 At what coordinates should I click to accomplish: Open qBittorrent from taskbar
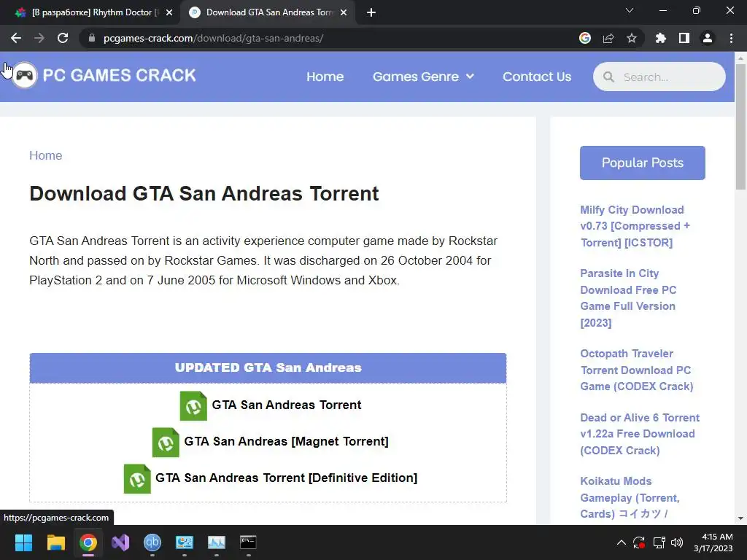152,542
